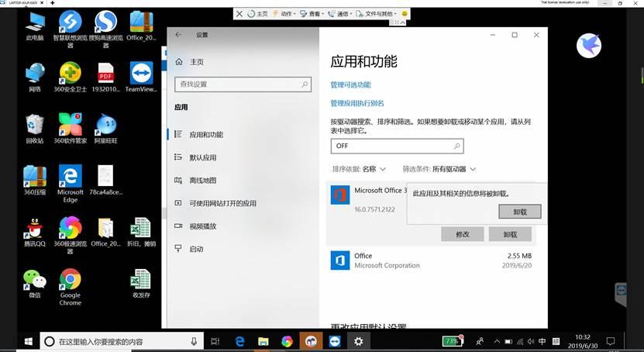Click smiley feedback icon in remote toolbar
644x352 pixels.
404,13
